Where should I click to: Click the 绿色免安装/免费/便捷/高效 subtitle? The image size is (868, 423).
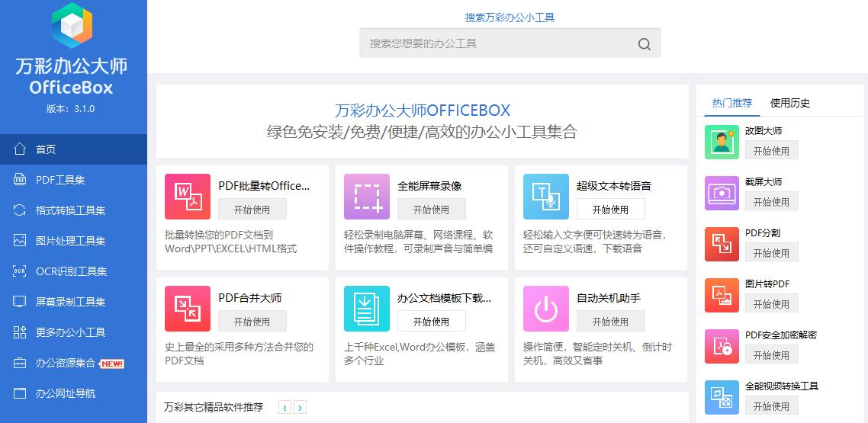pyautogui.click(x=423, y=132)
